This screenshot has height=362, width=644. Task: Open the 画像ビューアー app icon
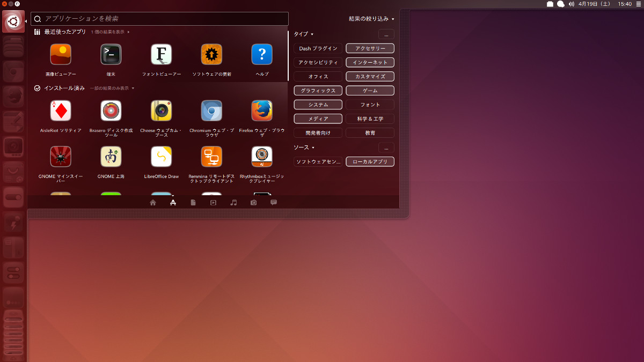pos(61,54)
